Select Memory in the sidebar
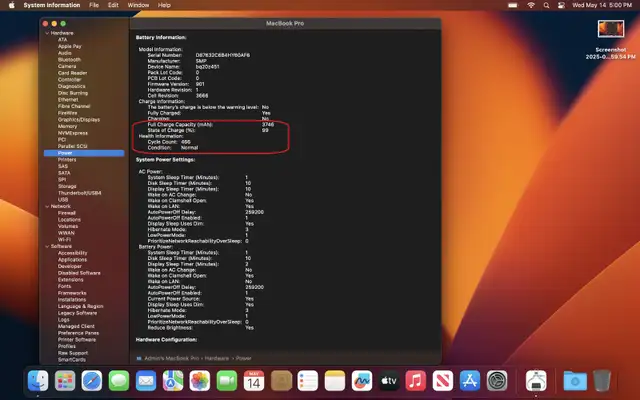640x400 pixels. [x=67, y=126]
